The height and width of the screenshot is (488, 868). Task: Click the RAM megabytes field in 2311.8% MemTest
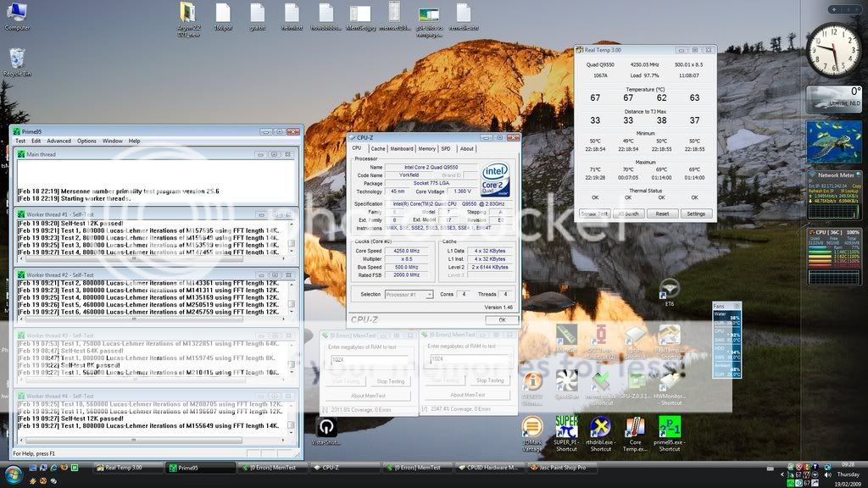click(369, 359)
